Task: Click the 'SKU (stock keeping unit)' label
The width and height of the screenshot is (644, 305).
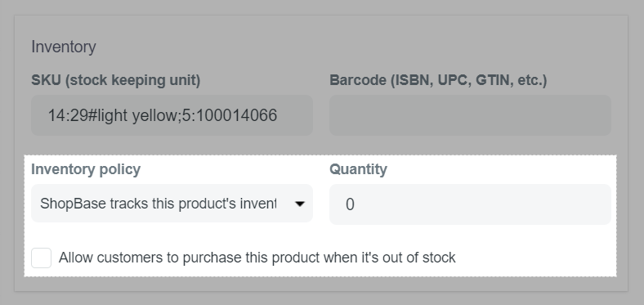Action: [116, 80]
